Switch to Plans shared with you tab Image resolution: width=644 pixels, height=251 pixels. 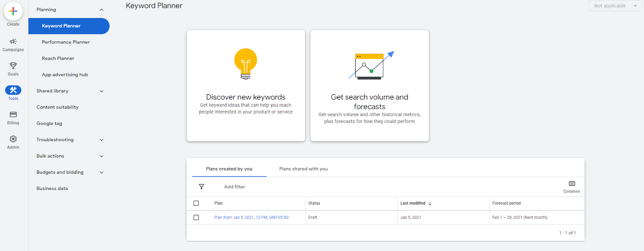[x=303, y=169]
